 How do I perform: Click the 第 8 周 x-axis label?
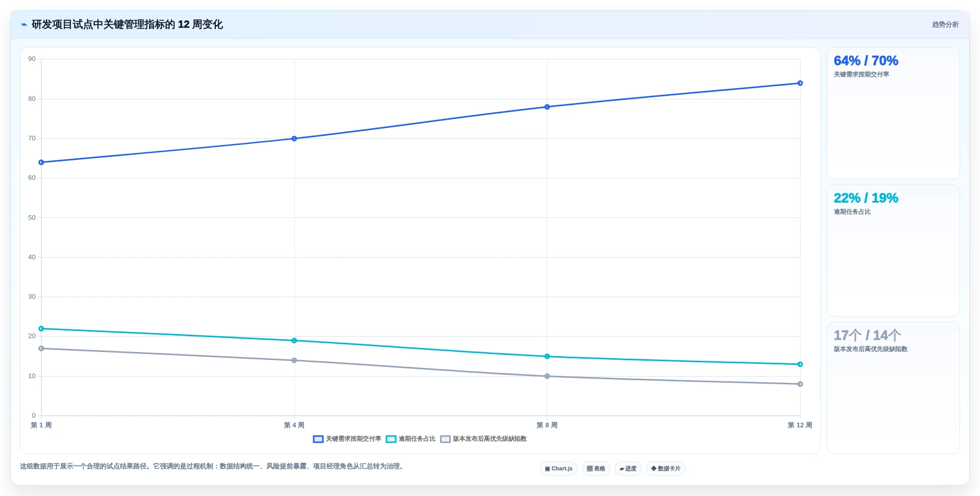pyautogui.click(x=547, y=425)
